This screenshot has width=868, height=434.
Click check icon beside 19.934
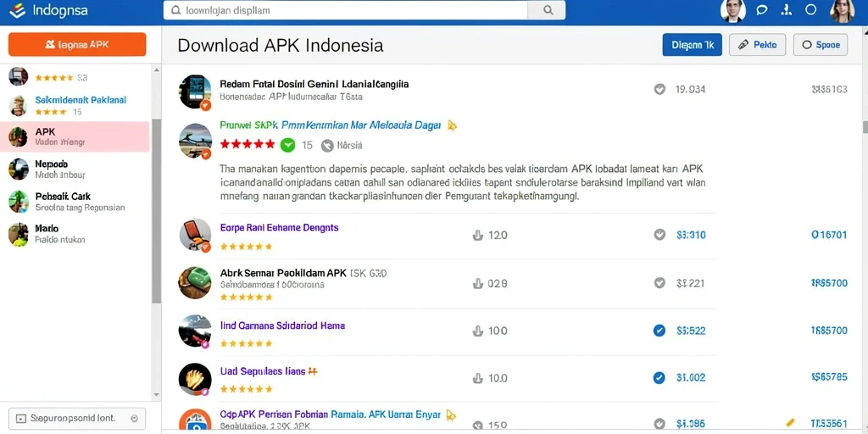(x=659, y=89)
